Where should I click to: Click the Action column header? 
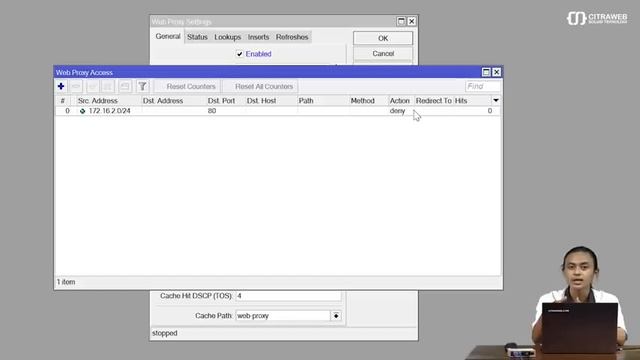pyautogui.click(x=401, y=100)
